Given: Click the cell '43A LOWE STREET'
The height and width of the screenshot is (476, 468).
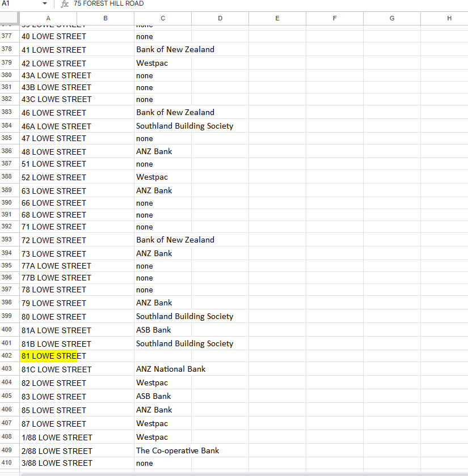Looking at the screenshot, I should (x=48, y=75).
